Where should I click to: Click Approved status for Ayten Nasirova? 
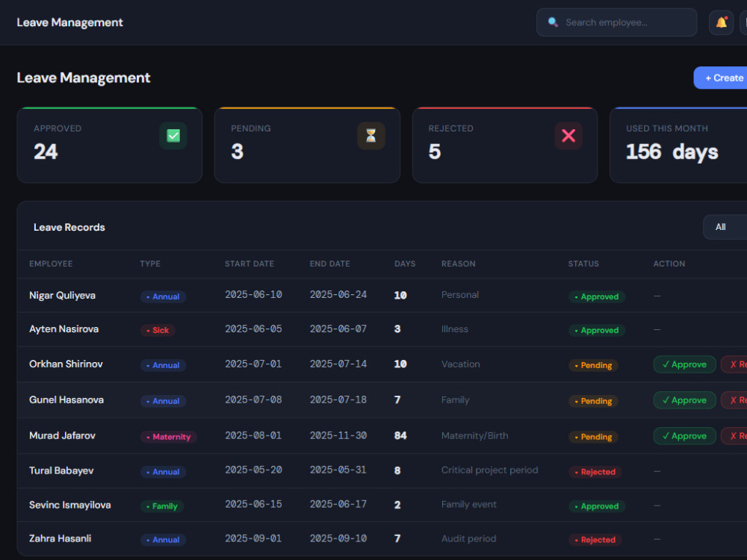[597, 330]
